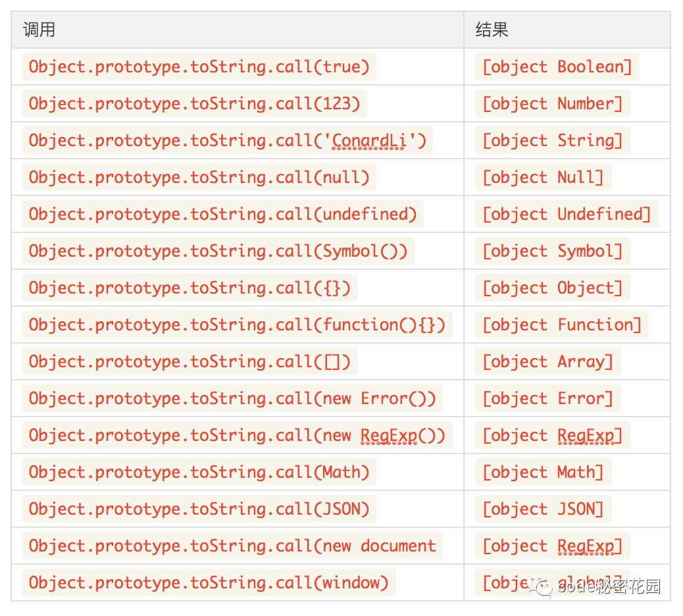Select the toString.call(true) code cell
This screenshot has width=683, height=616.
(x=199, y=66)
